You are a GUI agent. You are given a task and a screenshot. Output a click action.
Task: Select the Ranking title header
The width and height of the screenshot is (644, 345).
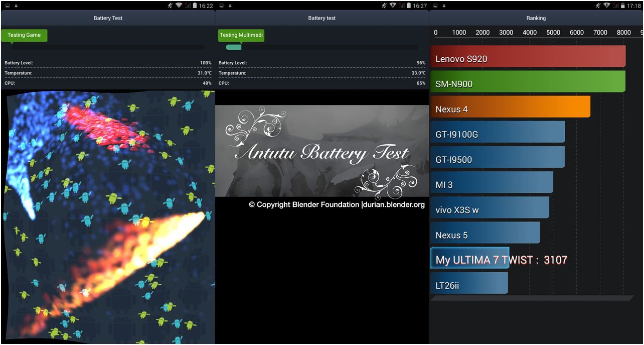click(536, 18)
